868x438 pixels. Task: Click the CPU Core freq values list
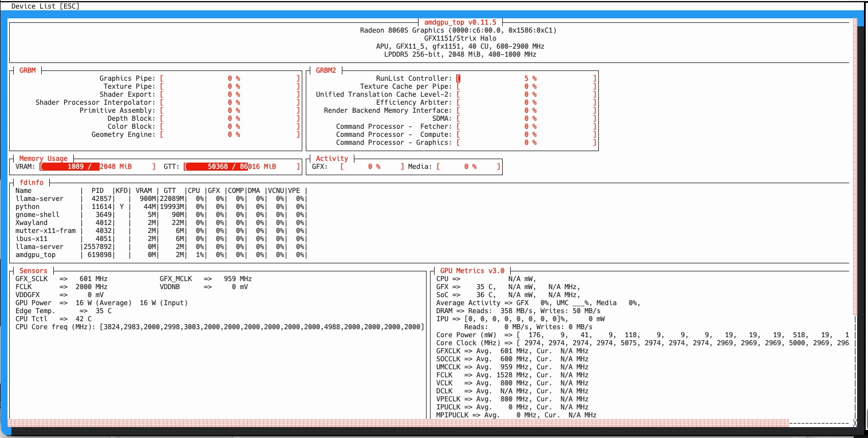point(262,327)
